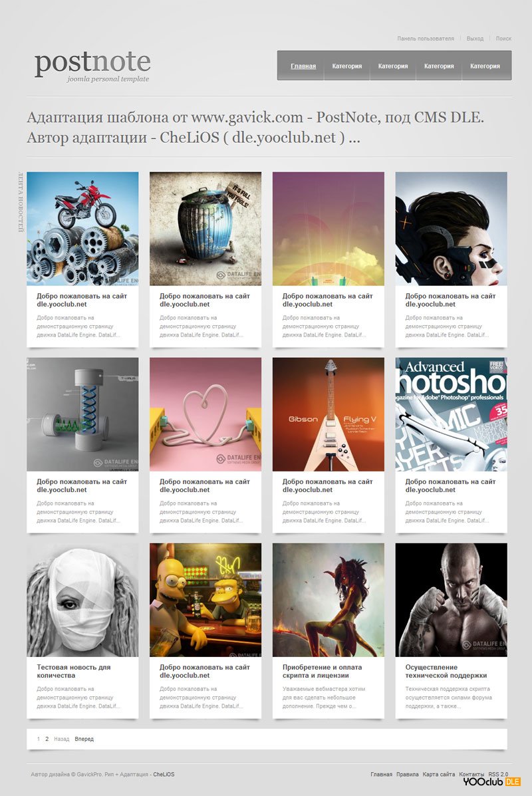Select the Gibson Flying V guitar image
The width and height of the screenshot is (532, 796).
(x=329, y=414)
